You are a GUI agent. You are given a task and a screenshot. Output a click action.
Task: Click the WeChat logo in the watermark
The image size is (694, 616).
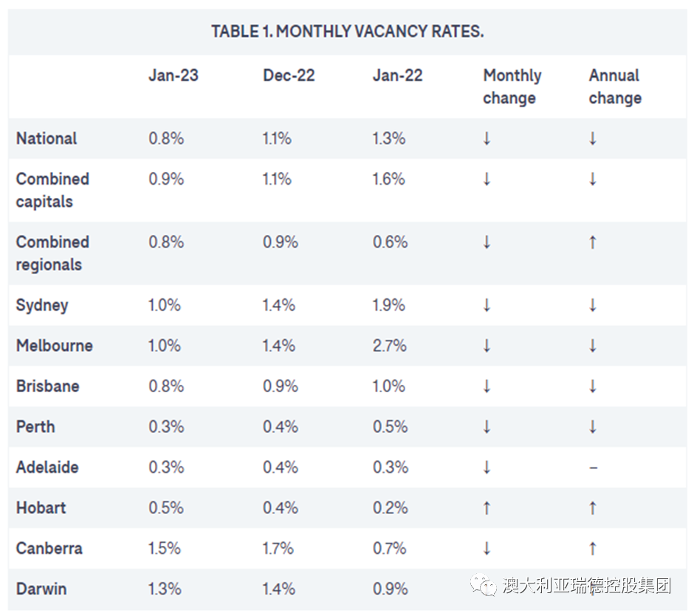point(484,586)
